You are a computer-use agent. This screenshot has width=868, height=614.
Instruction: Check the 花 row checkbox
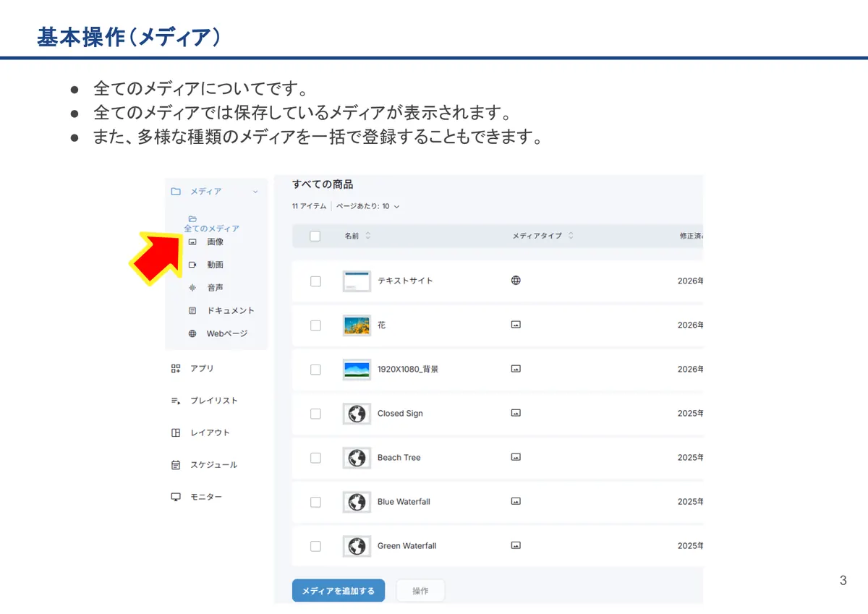[x=315, y=325]
